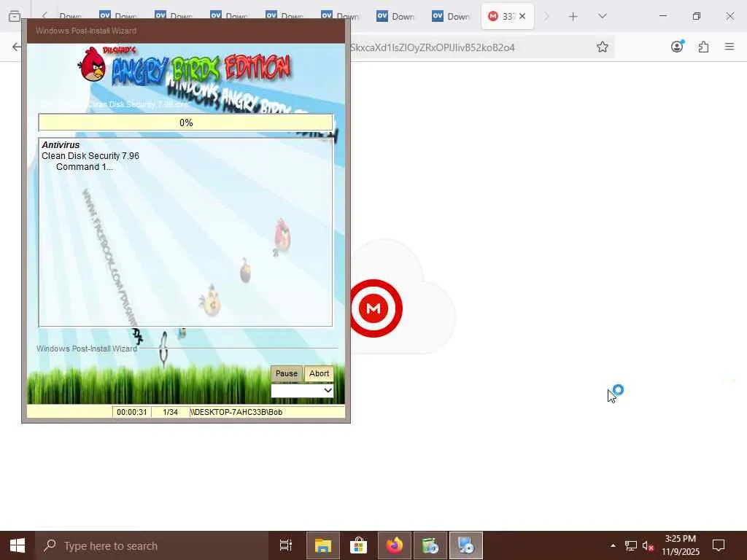Click the 0% installation progress bar
The height and width of the screenshot is (560, 747).
[186, 122]
